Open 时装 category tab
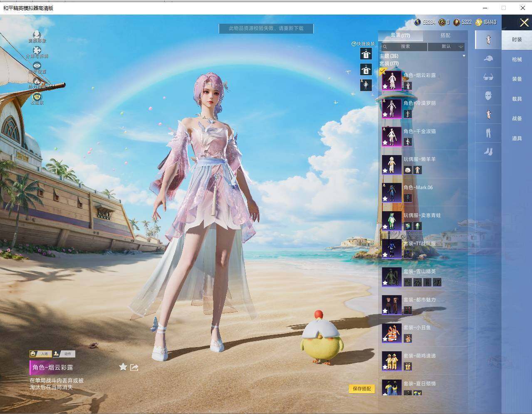This screenshot has height=414, width=532. point(517,39)
